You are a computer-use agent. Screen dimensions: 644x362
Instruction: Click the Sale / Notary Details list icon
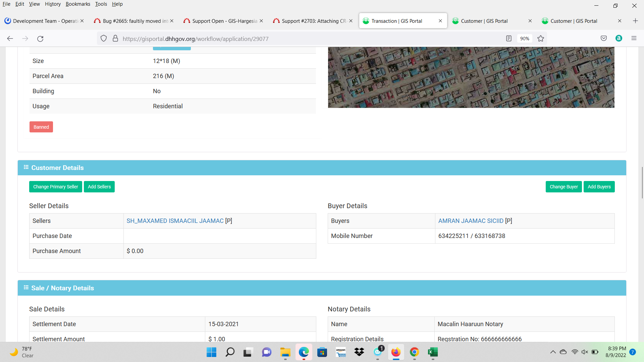tap(26, 288)
